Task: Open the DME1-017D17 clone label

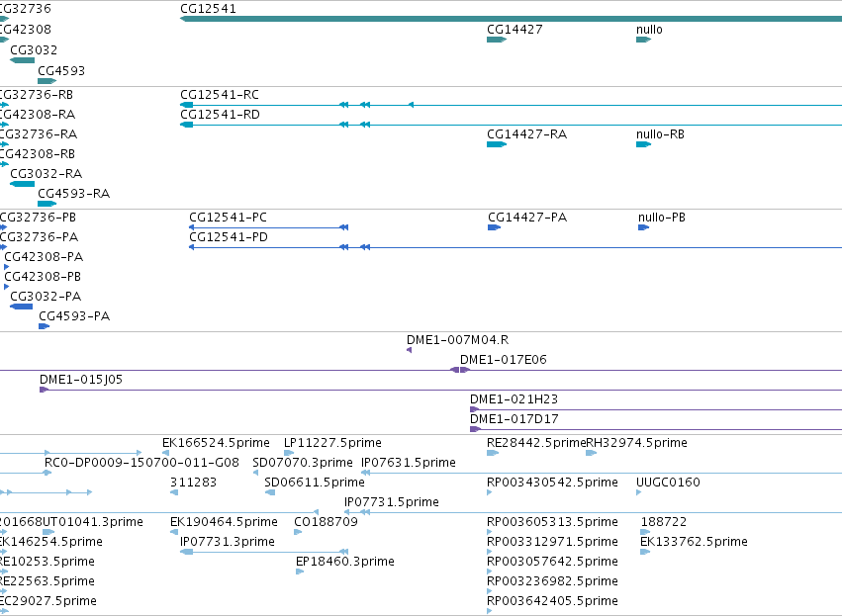Action: [514, 419]
